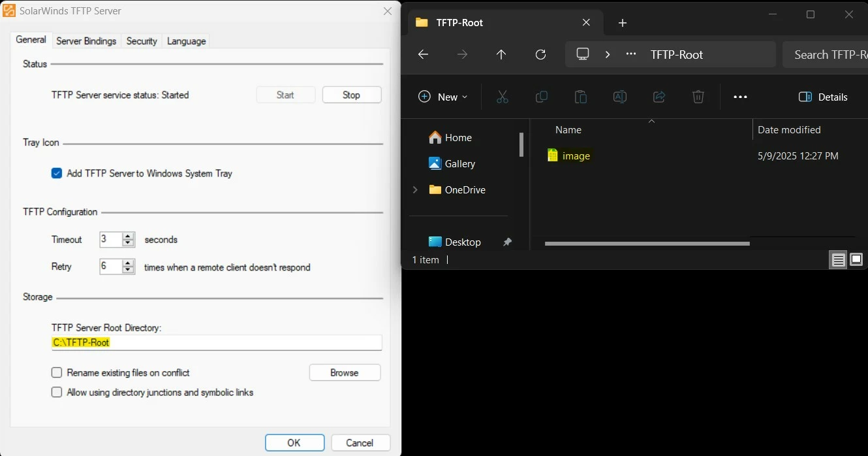
Task: Enable Rename existing files on conflict
Action: coord(57,372)
